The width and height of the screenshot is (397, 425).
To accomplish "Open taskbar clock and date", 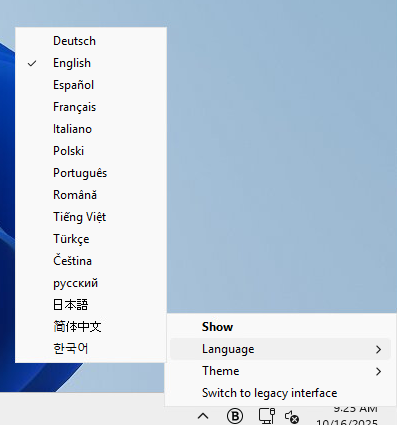I will (348, 416).
